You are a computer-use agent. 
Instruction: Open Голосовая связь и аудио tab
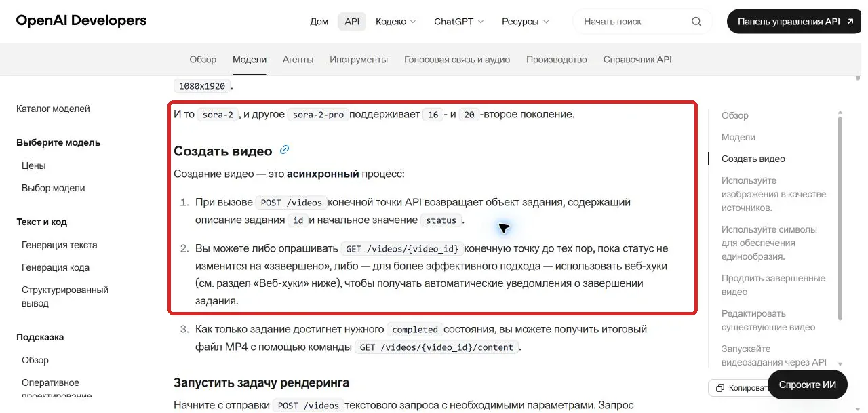click(x=457, y=60)
